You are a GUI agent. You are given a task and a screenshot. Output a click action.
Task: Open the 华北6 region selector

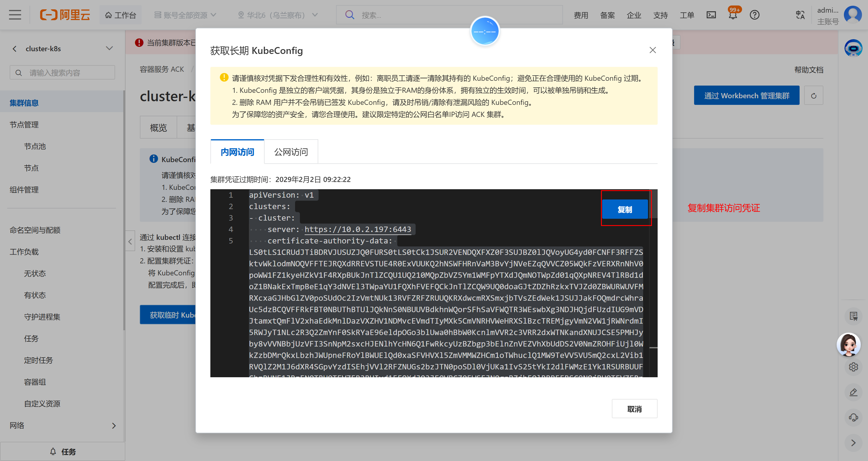(278, 15)
